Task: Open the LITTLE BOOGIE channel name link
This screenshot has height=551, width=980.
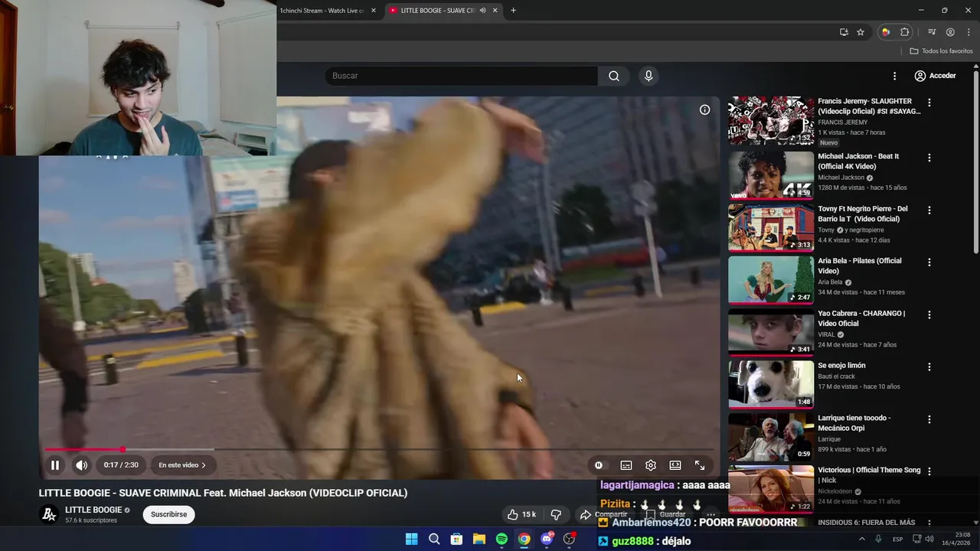Action: point(93,510)
